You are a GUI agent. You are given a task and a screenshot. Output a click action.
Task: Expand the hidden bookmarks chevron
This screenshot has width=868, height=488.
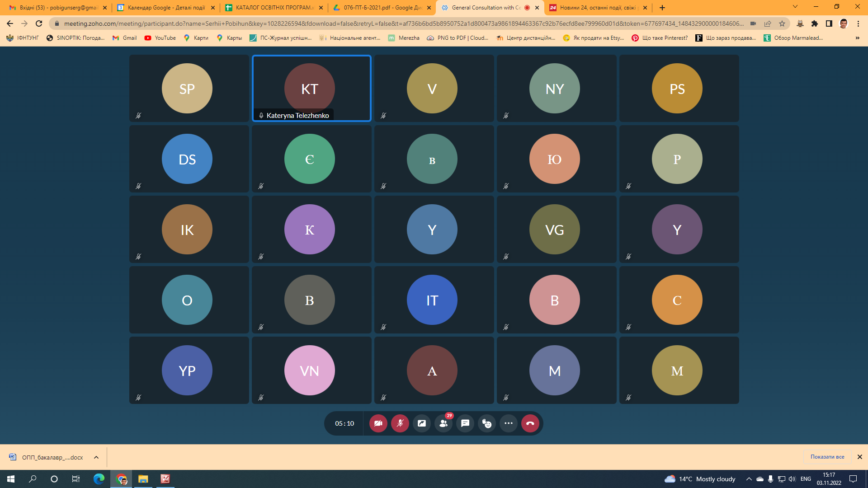pyautogui.click(x=858, y=38)
